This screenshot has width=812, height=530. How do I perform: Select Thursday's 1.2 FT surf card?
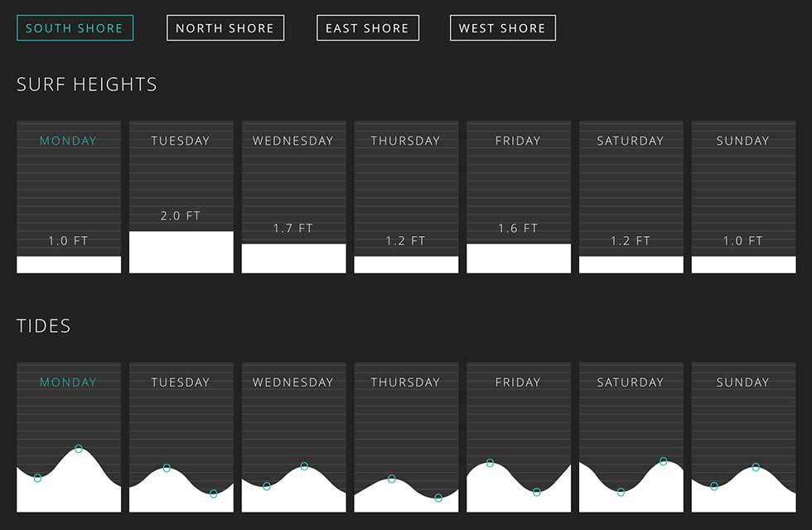pyautogui.click(x=406, y=197)
